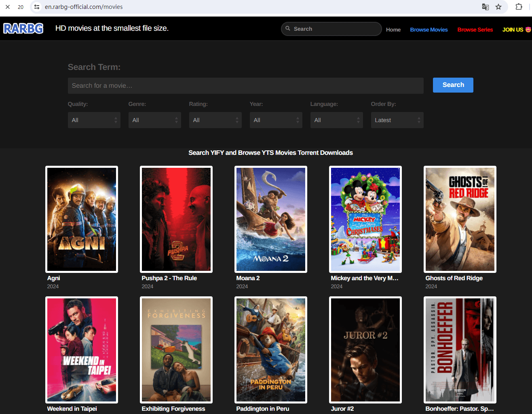
Task: Open the Paddington in Peru poster
Action: coord(271,350)
